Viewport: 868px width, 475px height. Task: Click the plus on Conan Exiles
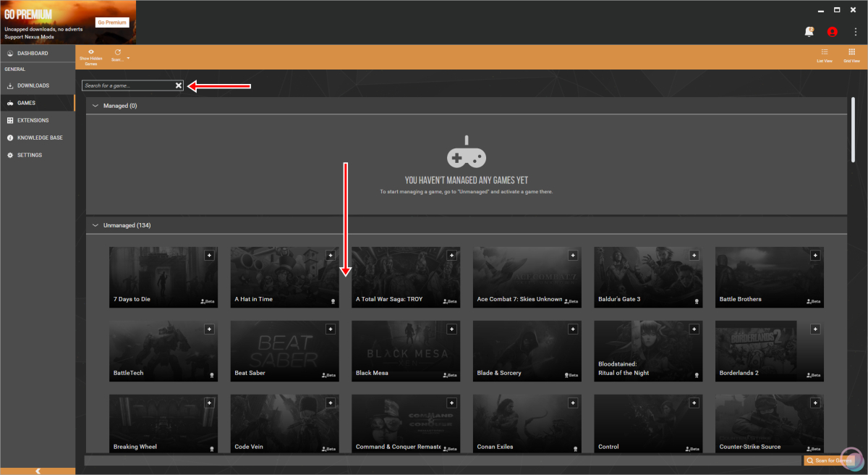(x=573, y=403)
